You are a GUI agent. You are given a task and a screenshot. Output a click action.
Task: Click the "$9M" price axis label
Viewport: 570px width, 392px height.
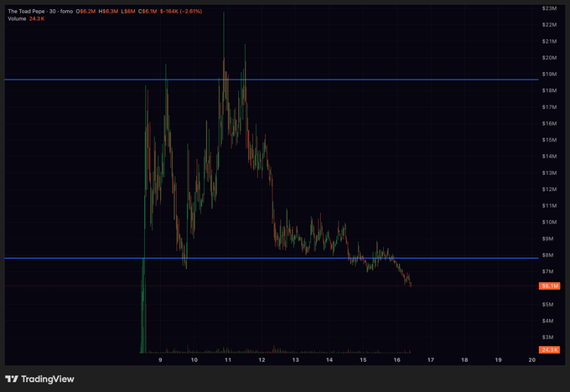(548, 239)
